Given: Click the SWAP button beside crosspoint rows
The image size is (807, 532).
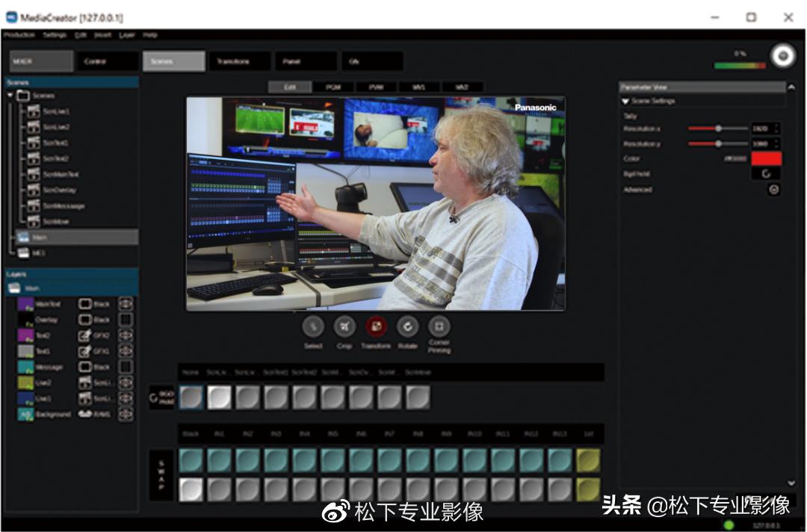Looking at the screenshot, I should 161,475.
